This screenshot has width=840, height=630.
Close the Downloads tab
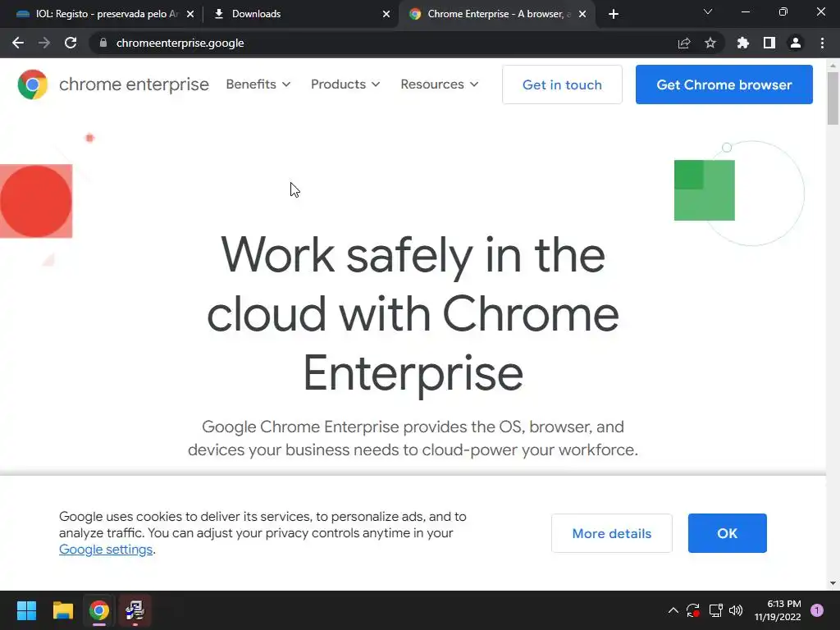pyautogui.click(x=386, y=14)
